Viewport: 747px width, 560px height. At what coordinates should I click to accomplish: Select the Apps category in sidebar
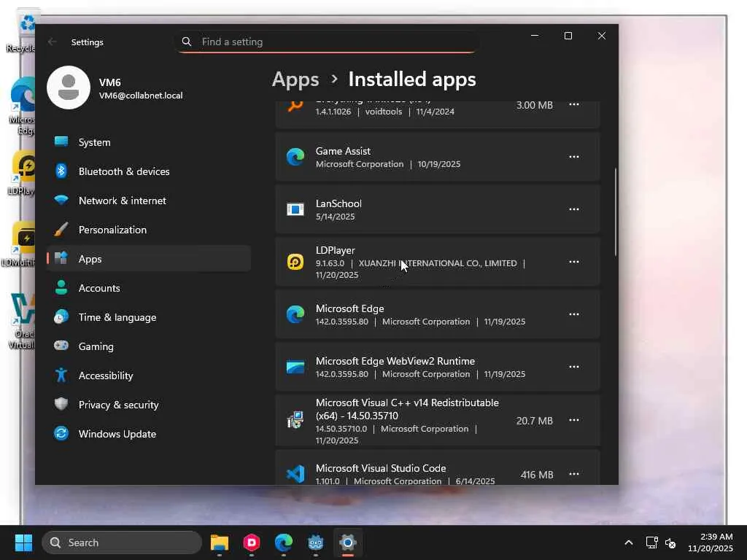[x=149, y=259]
